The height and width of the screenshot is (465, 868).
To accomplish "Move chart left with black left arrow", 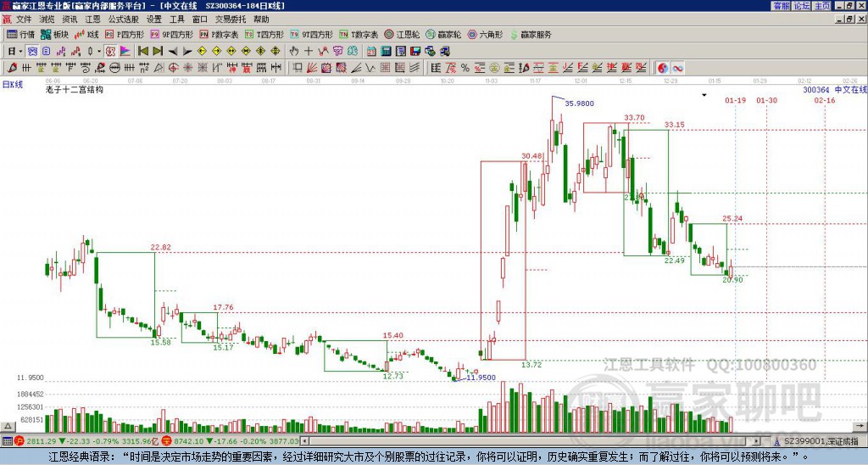I will tap(172, 52).
